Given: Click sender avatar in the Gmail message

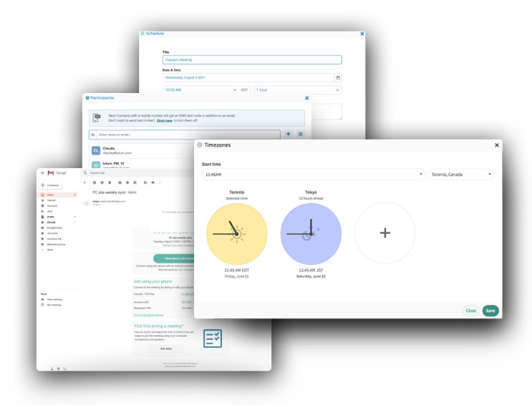Looking at the screenshot, I should click(87, 202).
